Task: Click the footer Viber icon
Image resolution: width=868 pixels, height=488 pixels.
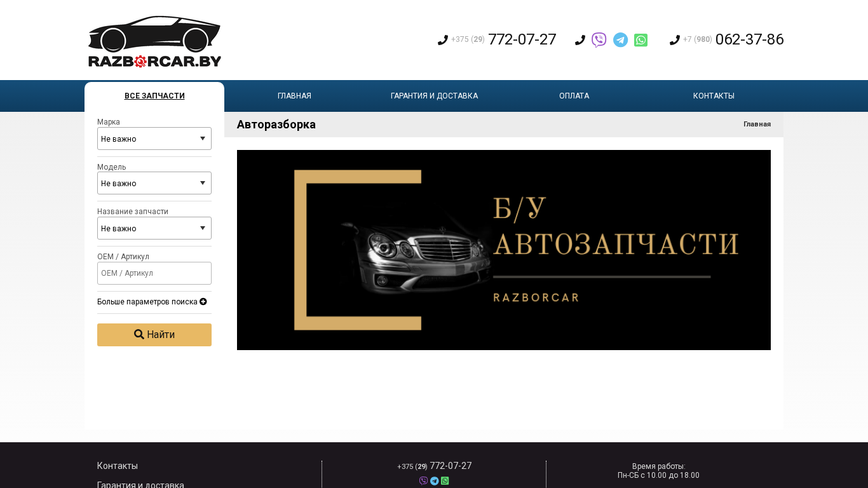Action: tap(424, 481)
